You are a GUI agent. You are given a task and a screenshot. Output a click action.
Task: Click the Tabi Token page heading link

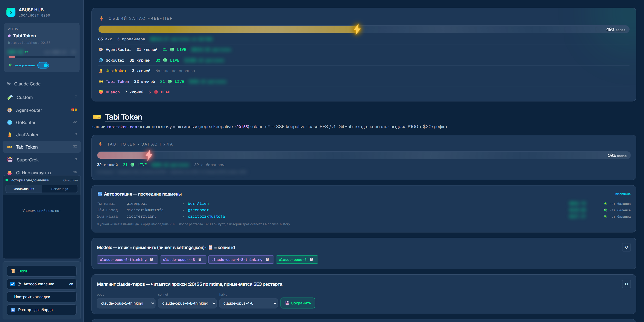pyautogui.click(x=123, y=117)
